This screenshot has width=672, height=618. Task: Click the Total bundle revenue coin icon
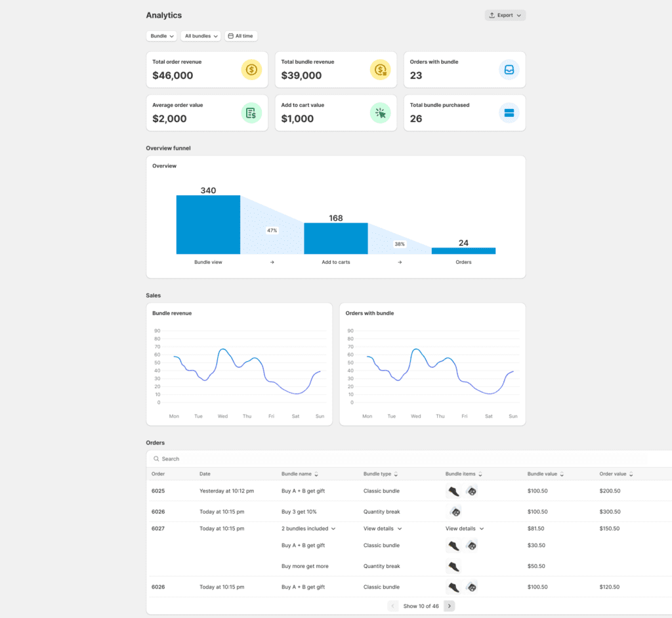tap(380, 70)
